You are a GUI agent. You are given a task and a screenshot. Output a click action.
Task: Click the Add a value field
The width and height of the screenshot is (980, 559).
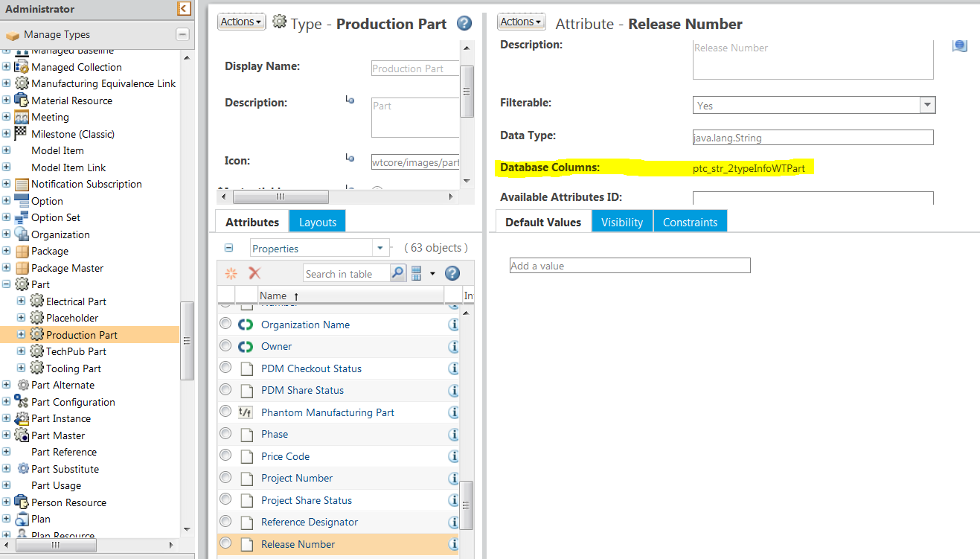[630, 266]
